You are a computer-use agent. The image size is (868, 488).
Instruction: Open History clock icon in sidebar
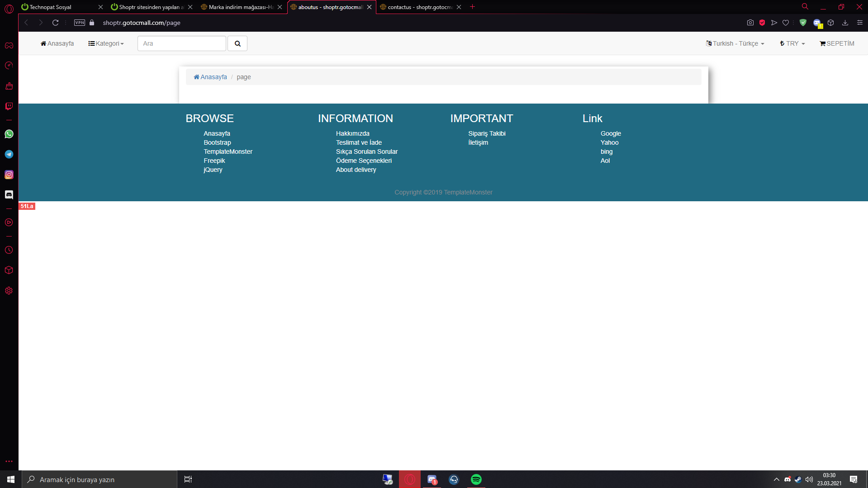pos(9,250)
